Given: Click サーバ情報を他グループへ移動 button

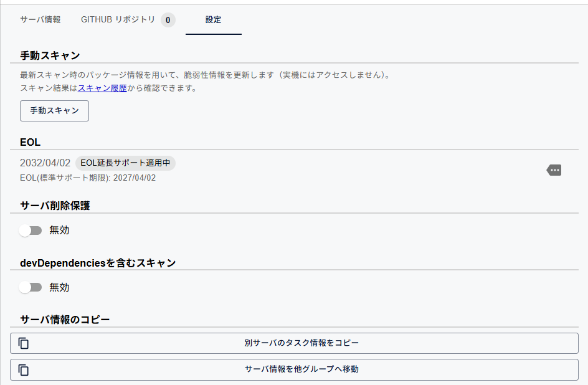Looking at the screenshot, I should tap(294, 369).
